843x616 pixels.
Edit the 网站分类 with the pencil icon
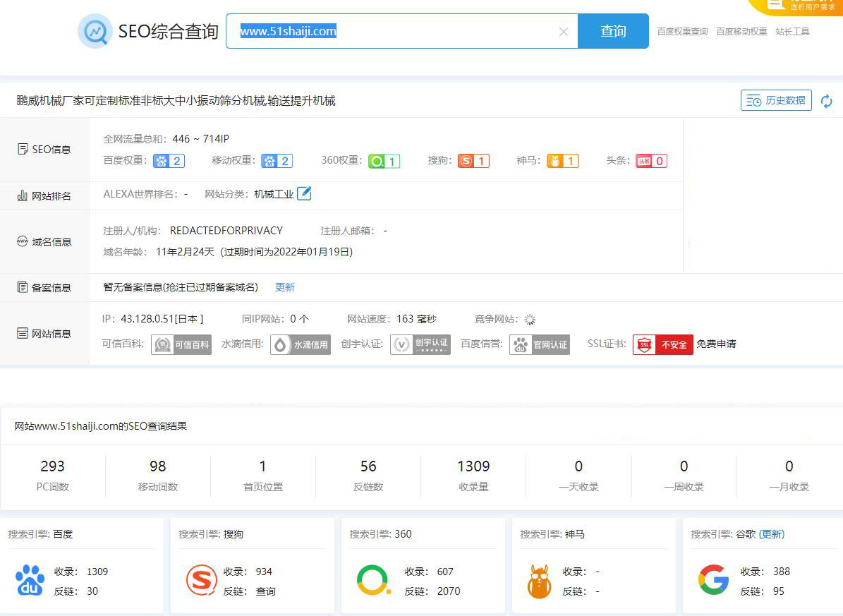[x=304, y=193]
